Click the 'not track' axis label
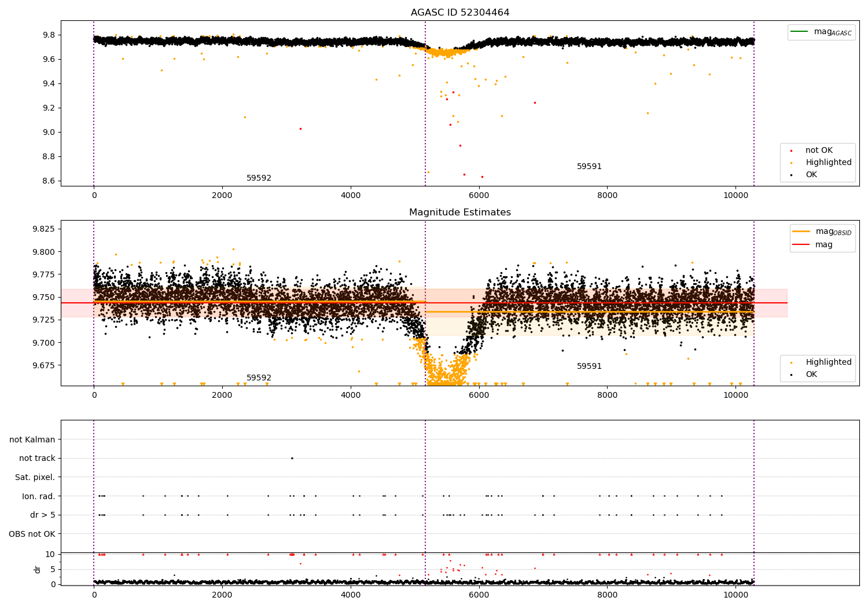This screenshot has height=608, width=868. point(37,459)
